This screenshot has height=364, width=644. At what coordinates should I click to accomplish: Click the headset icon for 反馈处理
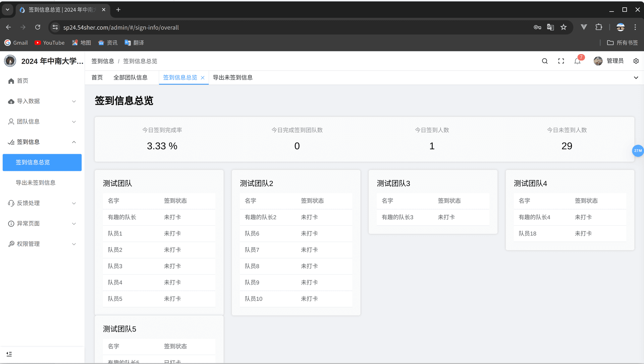point(11,203)
